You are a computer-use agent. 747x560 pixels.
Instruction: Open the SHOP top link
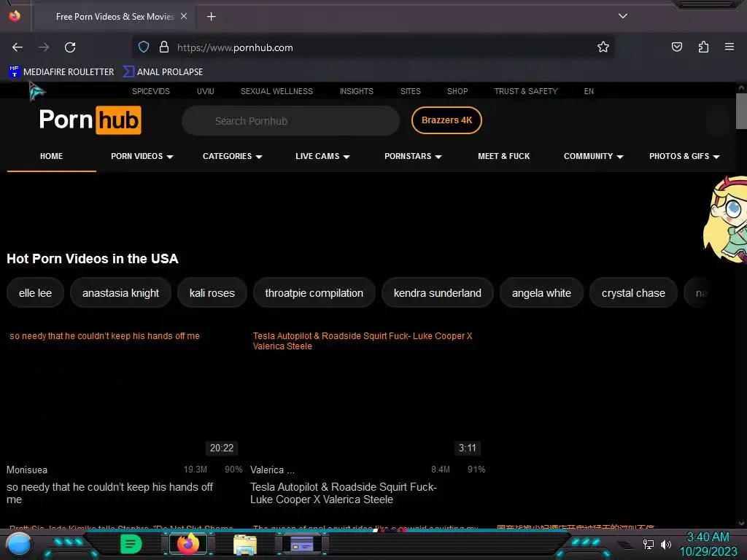pyautogui.click(x=457, y=91)
